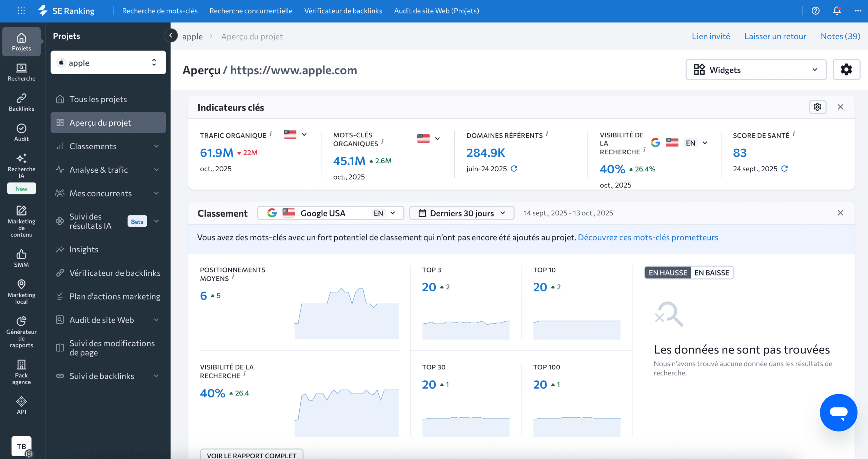Open Indicateurs clés widget settings gear
This screenshot has width=868, height=459.
point(817,107)
